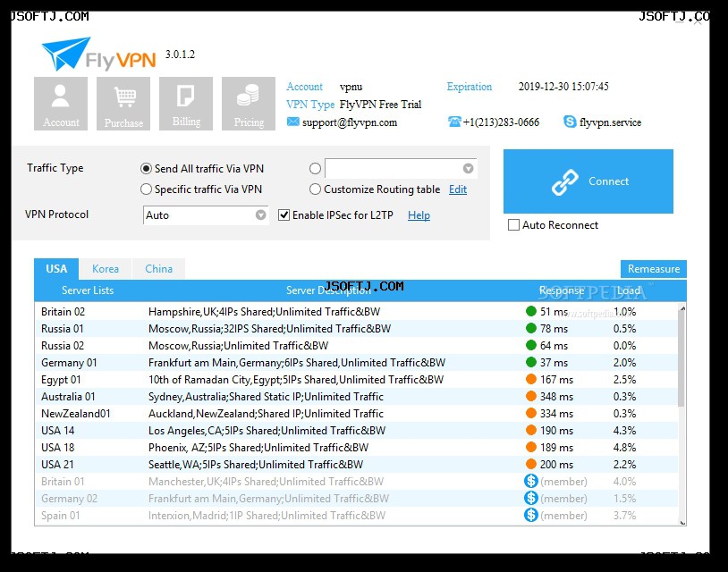Click the email envelope icon
This screenshot has height=572, width=728.
[293, 122]
